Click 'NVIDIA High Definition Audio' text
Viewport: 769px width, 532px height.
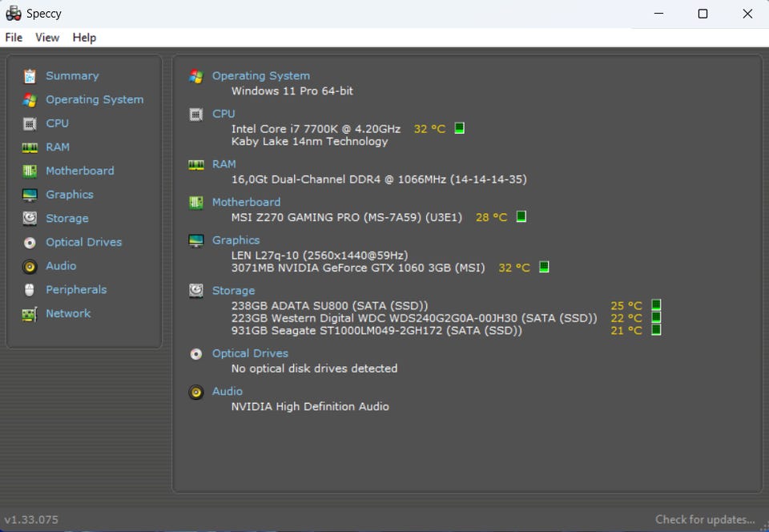coord(310,406)
